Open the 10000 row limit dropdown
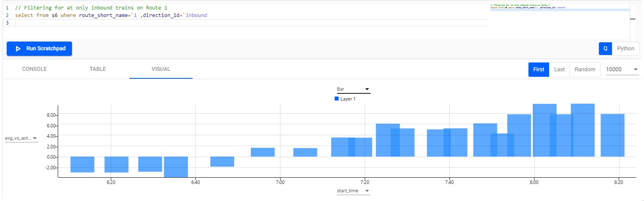 [x=622, y=69]
